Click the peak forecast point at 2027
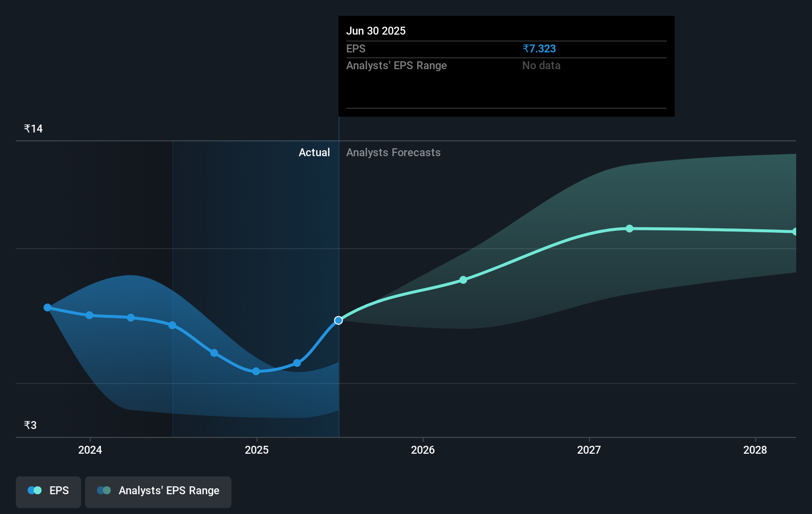The width and height of the screenshot is (812, 514). (630, 228)
